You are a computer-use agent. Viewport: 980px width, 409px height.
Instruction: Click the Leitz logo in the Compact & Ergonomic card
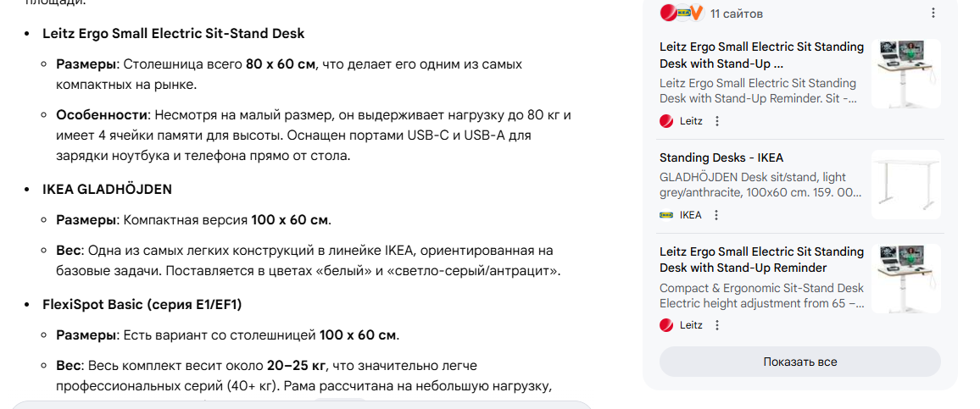[666, 325]
